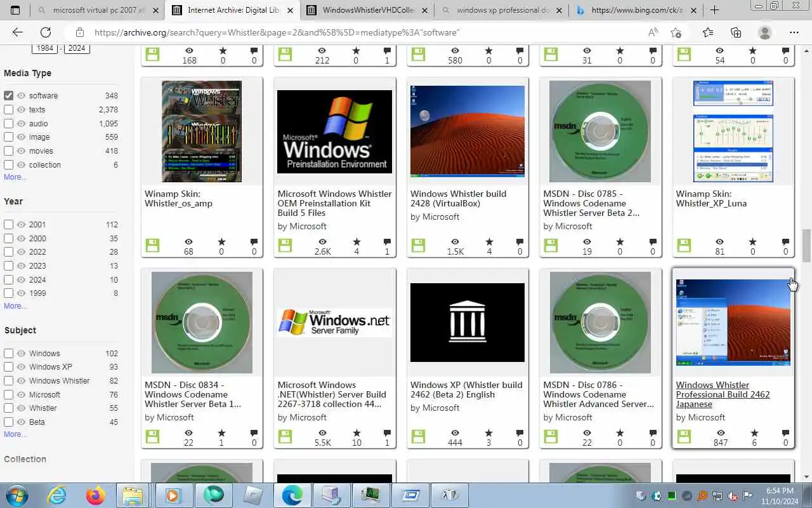Viewport: 812px width, 508px height.
Task: Open Microsoft Windows Whistler OEM Preinstallation Kit link
Action: (334, 203)
